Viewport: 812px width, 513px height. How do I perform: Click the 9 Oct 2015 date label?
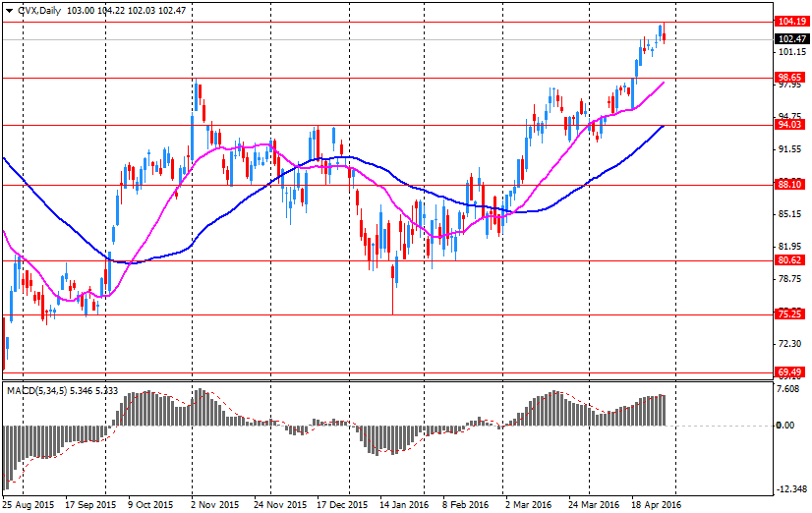(x=150, y=505)
